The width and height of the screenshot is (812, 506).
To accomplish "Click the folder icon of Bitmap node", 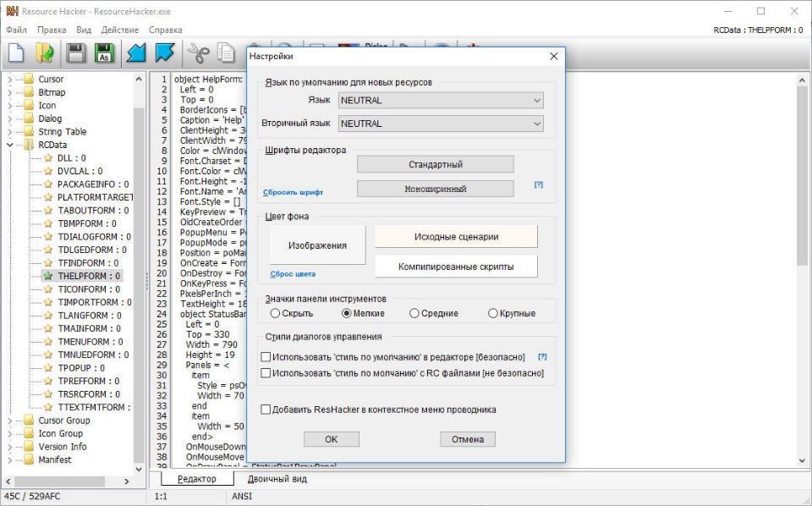I will pos(29,92).
